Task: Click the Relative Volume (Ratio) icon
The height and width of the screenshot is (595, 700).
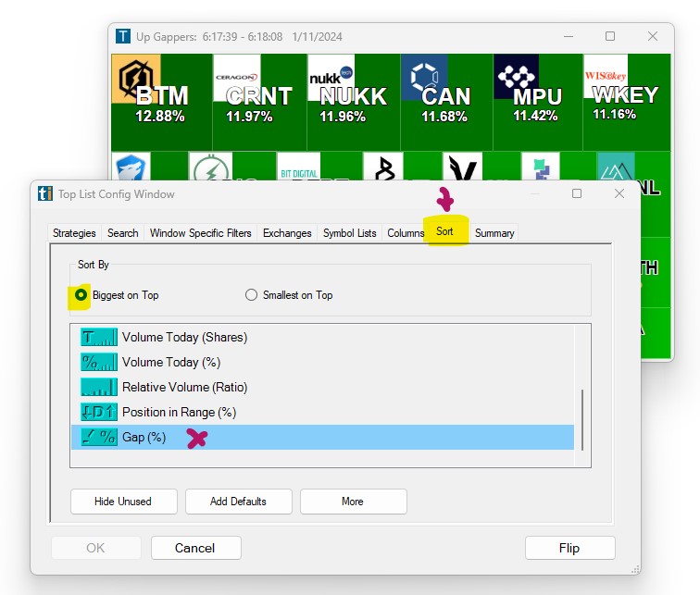Action: [99, 388]
